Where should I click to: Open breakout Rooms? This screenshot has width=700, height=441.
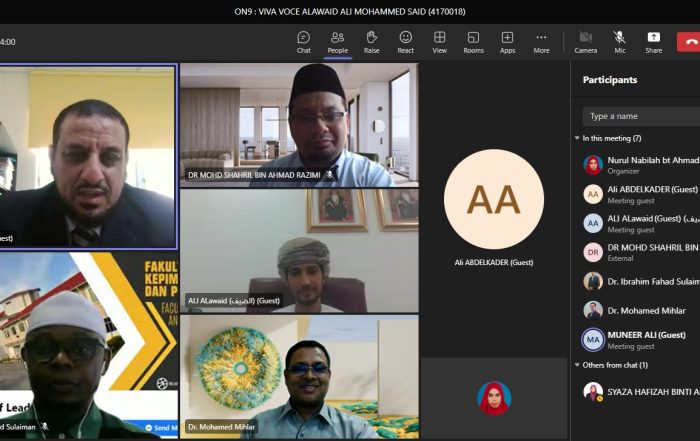tap(473, 41)
